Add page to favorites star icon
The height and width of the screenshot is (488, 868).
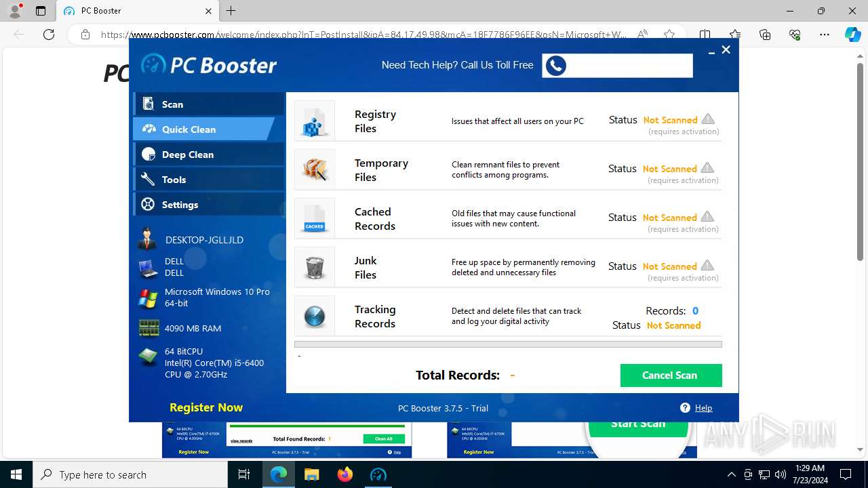[669, 35]
